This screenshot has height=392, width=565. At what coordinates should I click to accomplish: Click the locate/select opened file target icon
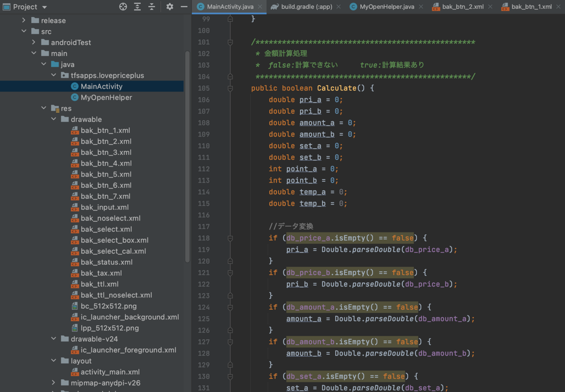tap(123, 7)
